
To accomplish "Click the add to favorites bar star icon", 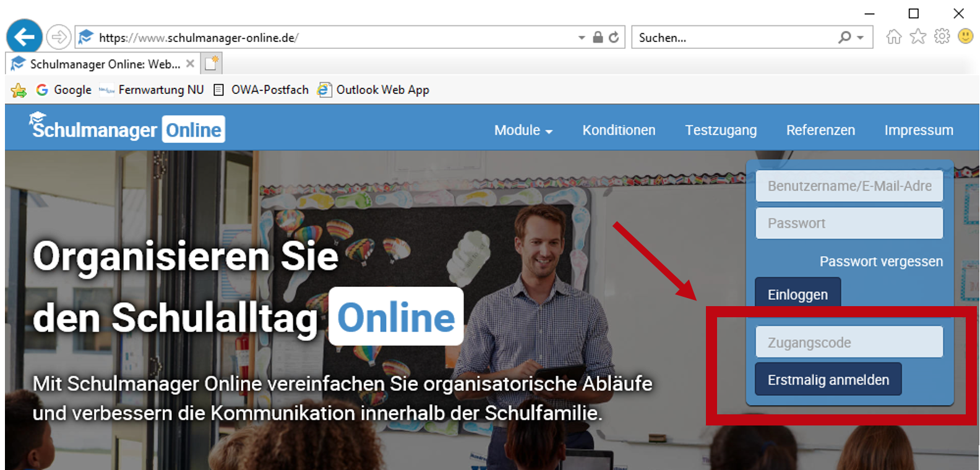I will tap(19, 90).
